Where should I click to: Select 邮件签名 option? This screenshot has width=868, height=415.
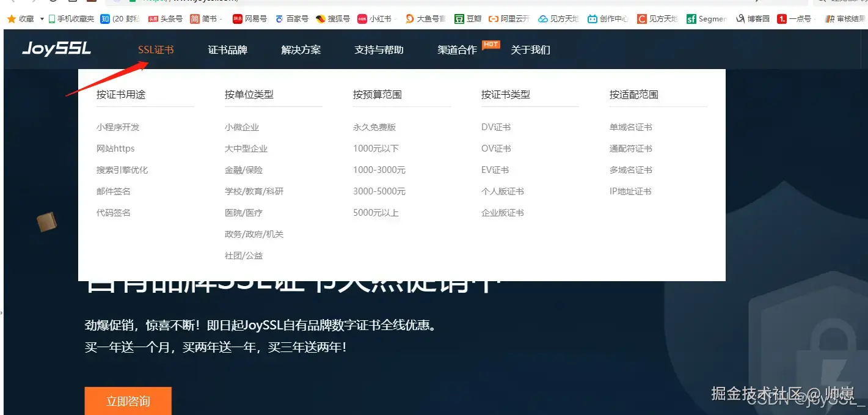pos(114,191)
